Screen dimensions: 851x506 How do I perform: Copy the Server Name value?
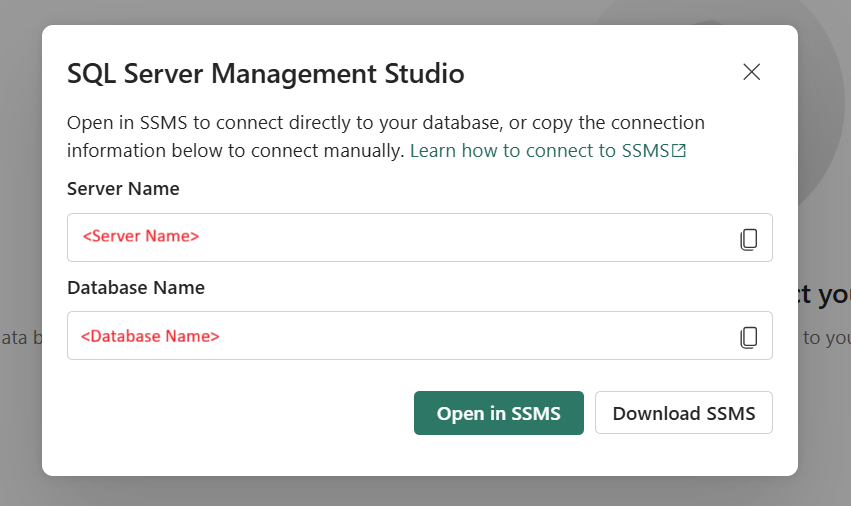coord(748,239)
